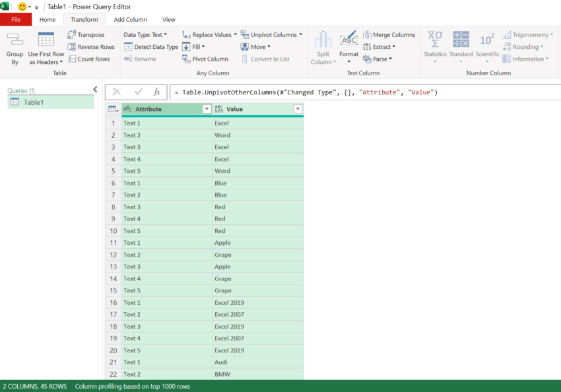Viewport: 561px width, 392px height.
Task: Click the Count Rows tool
Action: click(x=90, y=59)
